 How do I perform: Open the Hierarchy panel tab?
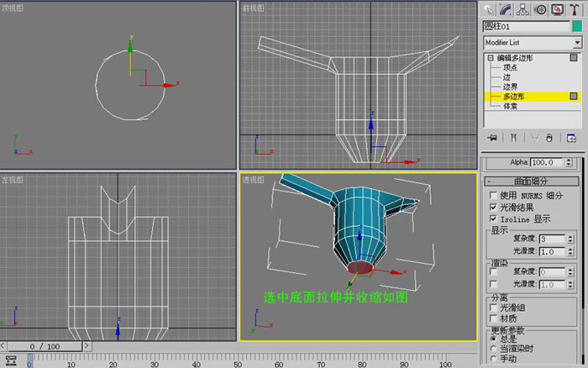[x=522, y=10]
